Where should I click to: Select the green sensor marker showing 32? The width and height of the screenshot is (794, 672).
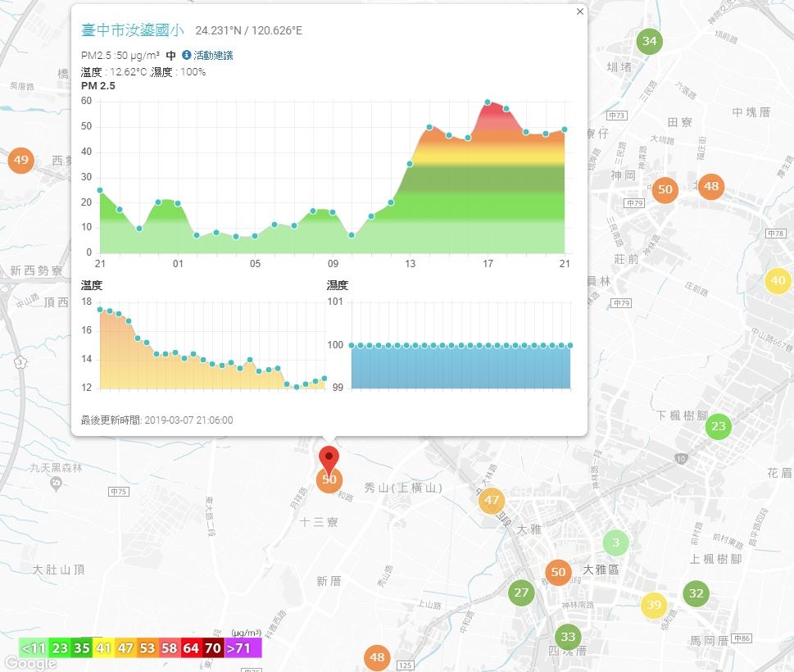696,593
